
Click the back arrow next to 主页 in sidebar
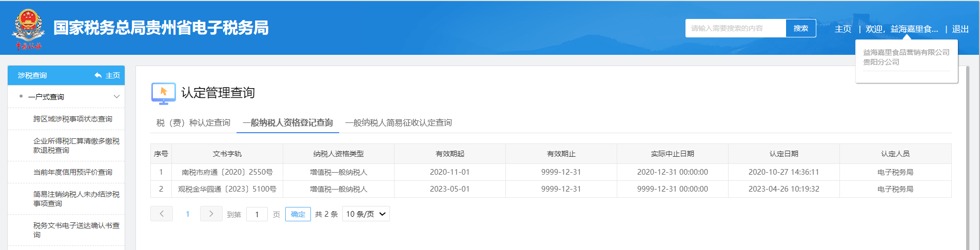pos(98,75)
